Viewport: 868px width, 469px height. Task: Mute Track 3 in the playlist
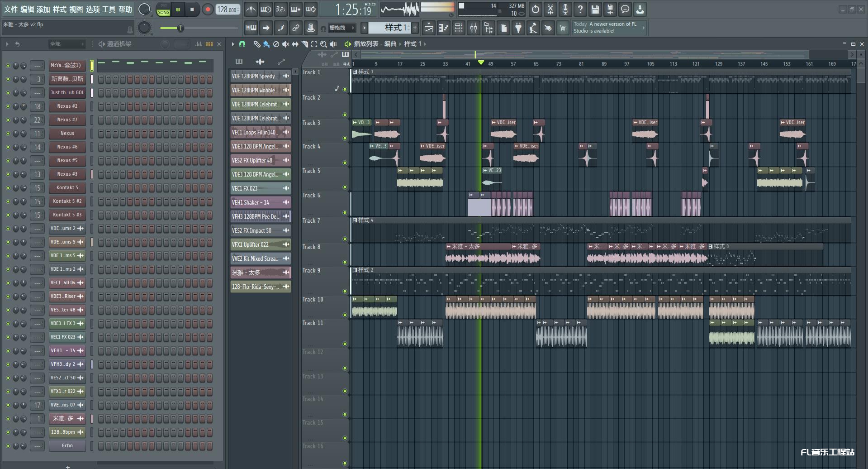point(345,138)
